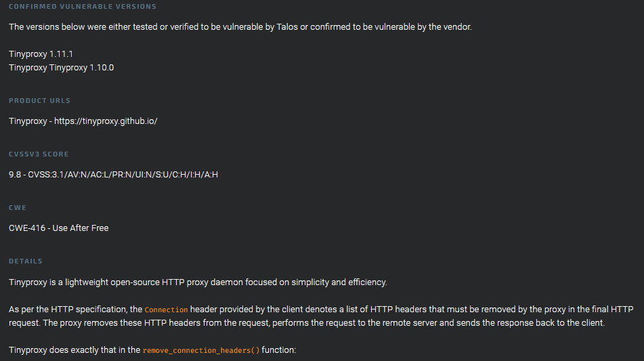The width and height of the screenshot is (644, 361).
Task: Click the CONFIRMED VULNERABLE VERSIONS heading
Action: (x=83, y=7)
